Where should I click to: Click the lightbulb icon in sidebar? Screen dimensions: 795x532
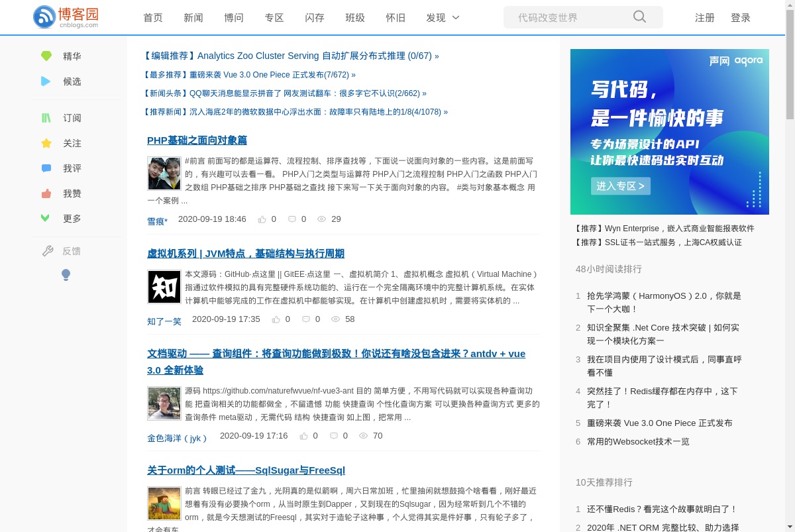tap(66, 275)
